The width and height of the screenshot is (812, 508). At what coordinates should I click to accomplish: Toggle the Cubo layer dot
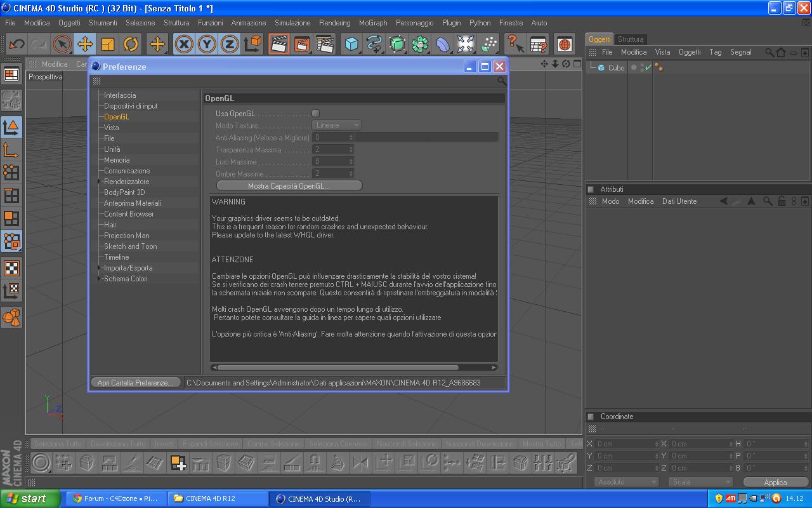[633, 67]
